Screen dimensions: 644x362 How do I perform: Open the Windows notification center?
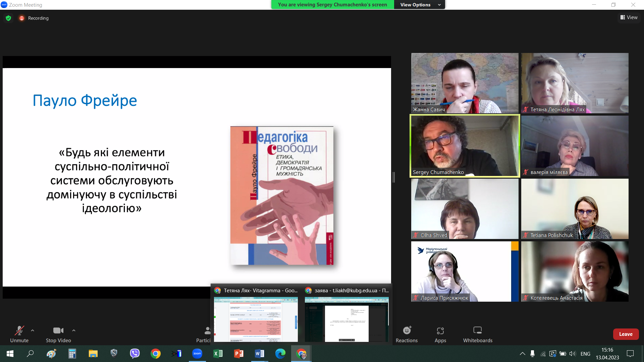[630, 354]
